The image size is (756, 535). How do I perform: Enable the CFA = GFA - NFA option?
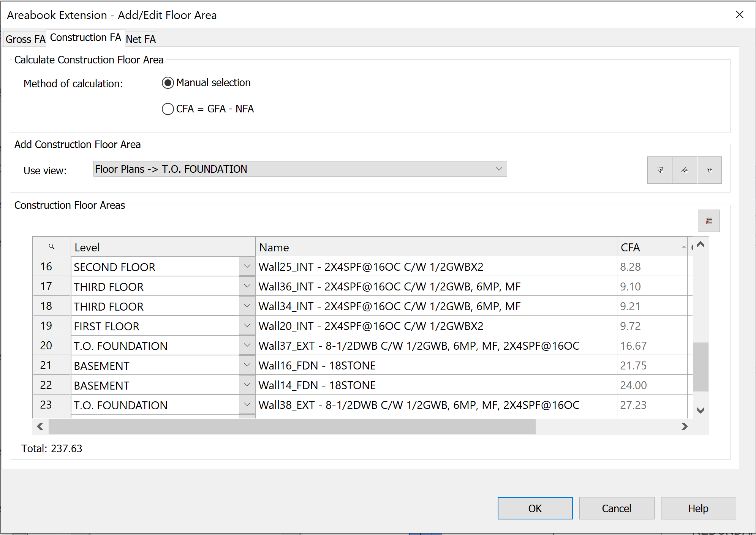click(x=168, y=109)
